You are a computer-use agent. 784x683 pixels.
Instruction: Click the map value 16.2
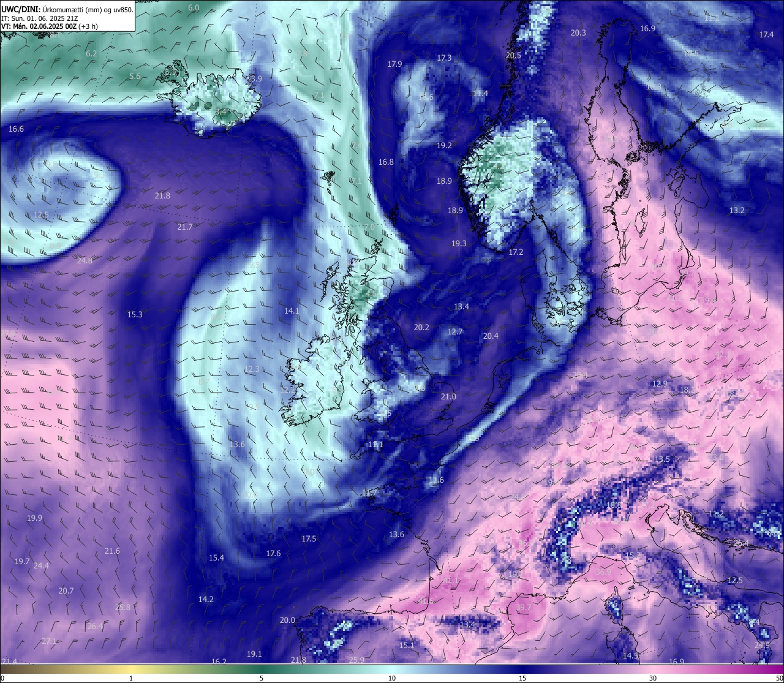(219, 662)
